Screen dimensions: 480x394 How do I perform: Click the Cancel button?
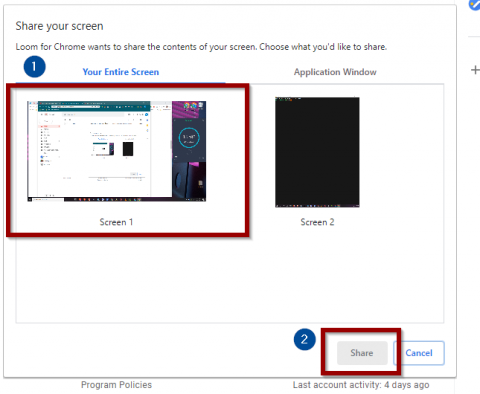pos(419,353)
